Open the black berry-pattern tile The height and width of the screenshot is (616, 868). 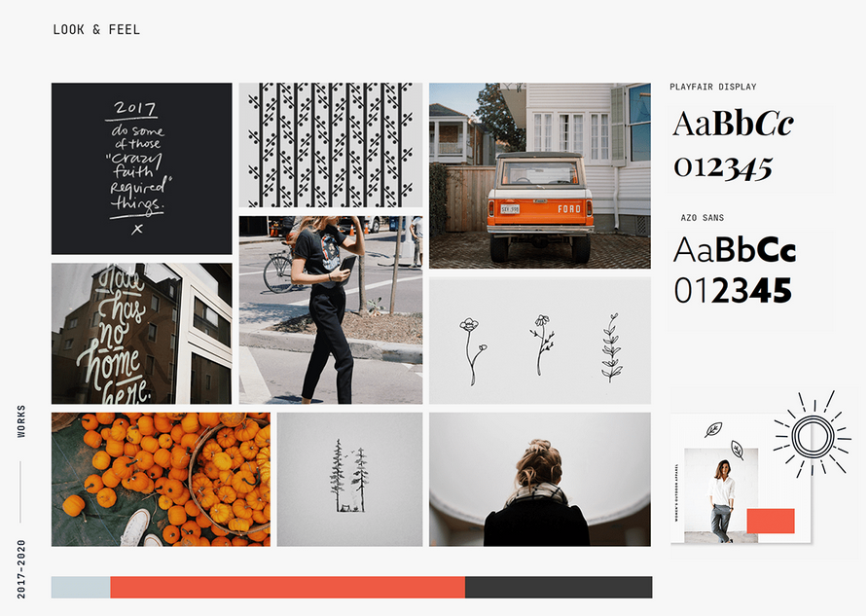[331, 145]
